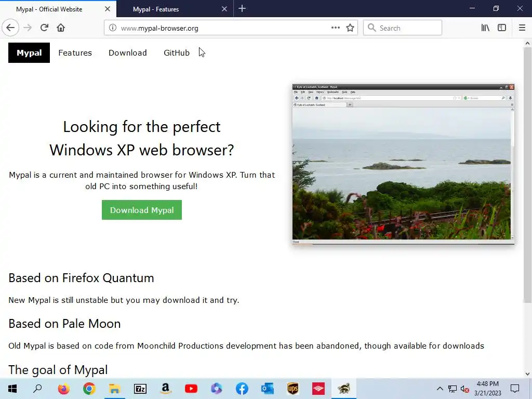This screenshot has height=399, width=532.
Task: Click the Mypal logo in navbar
Action: 29,52
